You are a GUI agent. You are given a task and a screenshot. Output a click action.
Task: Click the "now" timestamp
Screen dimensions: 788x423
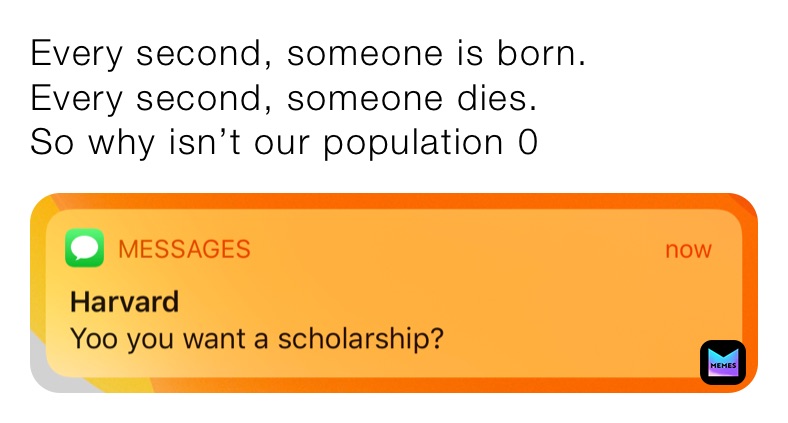[688, 250]
